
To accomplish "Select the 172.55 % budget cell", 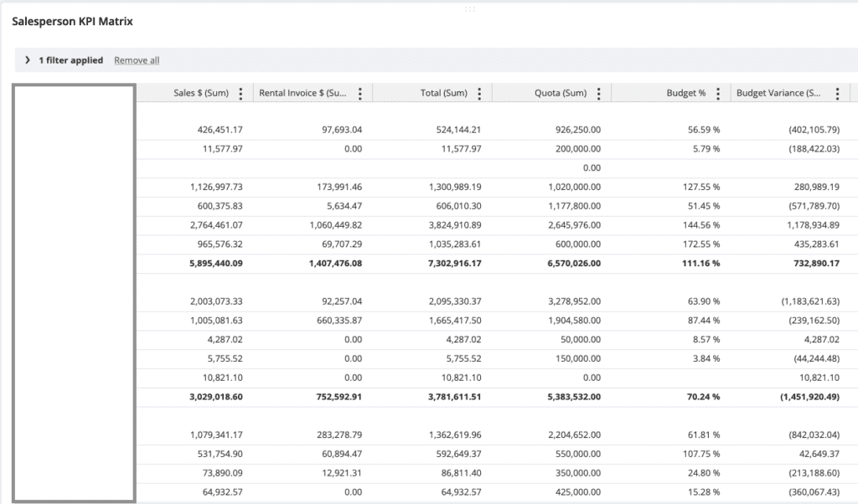I will pyautogui.click(x=701, y=244).
